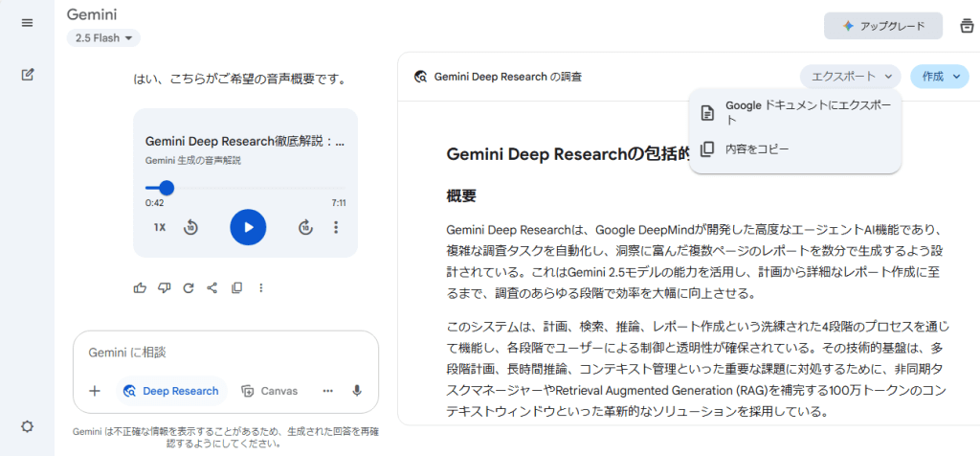Play the audio overview
Screen dimensions: 980x456
point(248,227)
